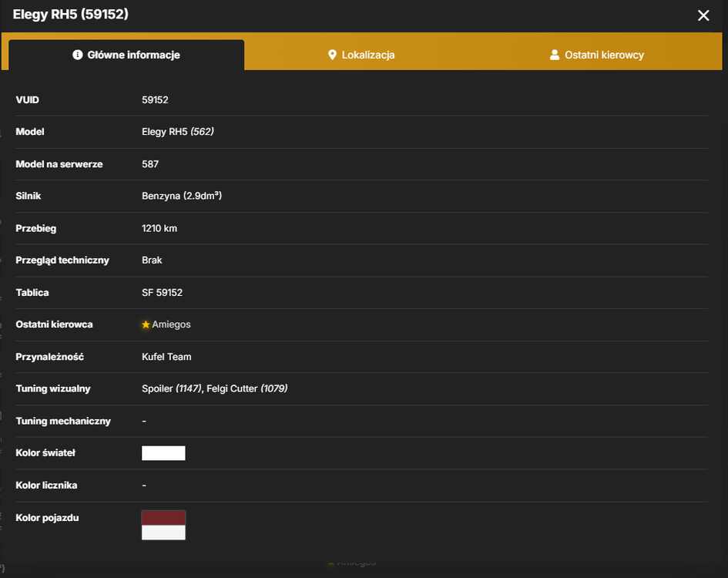This screenshot has width=728, height=578.
Task: Select the model value Elegy RH5 (562)
Action: (178, 132)
